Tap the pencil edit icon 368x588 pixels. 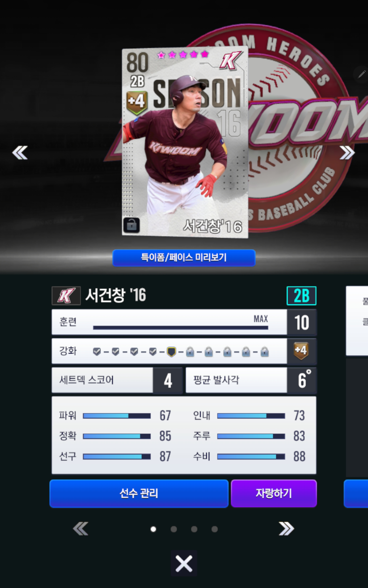[361, 74]
